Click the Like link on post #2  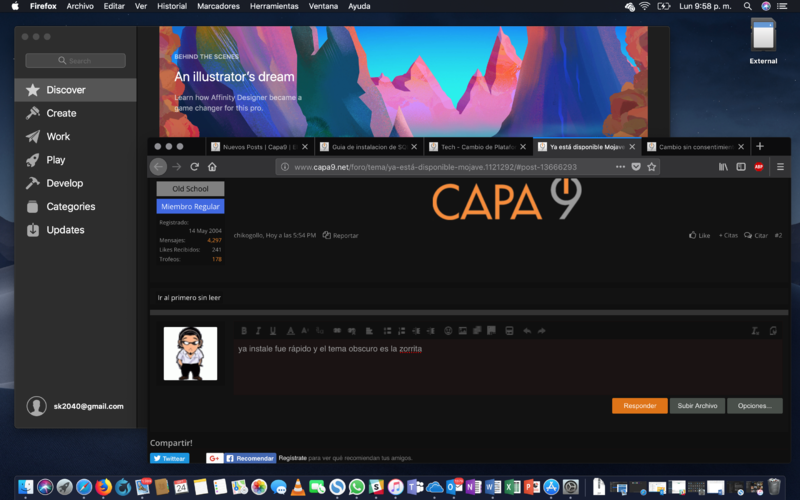point(699,235)
